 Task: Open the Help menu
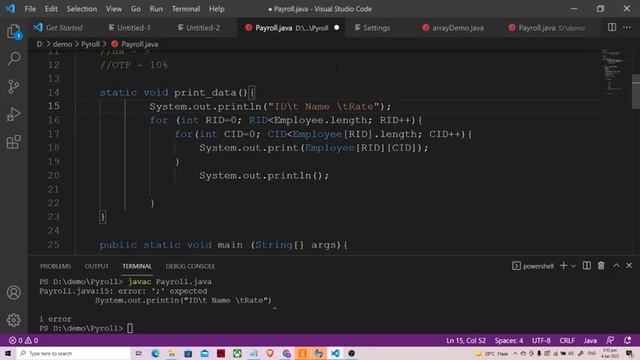tap(216, 9)
